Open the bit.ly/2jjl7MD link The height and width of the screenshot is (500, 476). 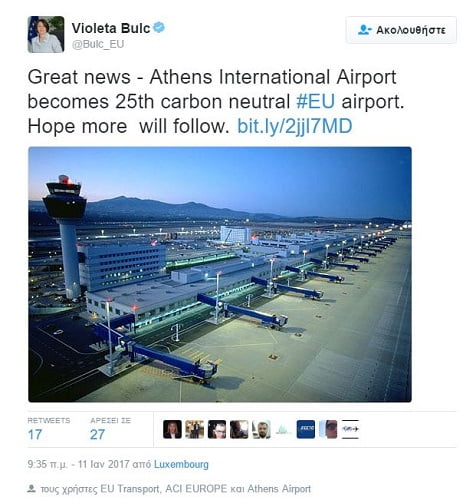click(x=295, y=126)
